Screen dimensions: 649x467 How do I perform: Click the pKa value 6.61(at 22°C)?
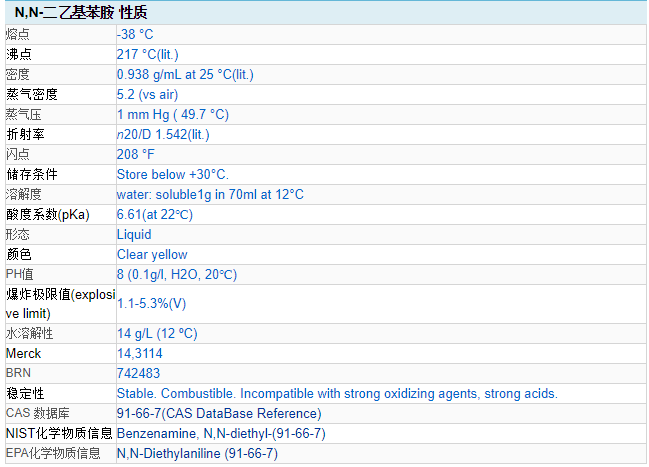155,214
